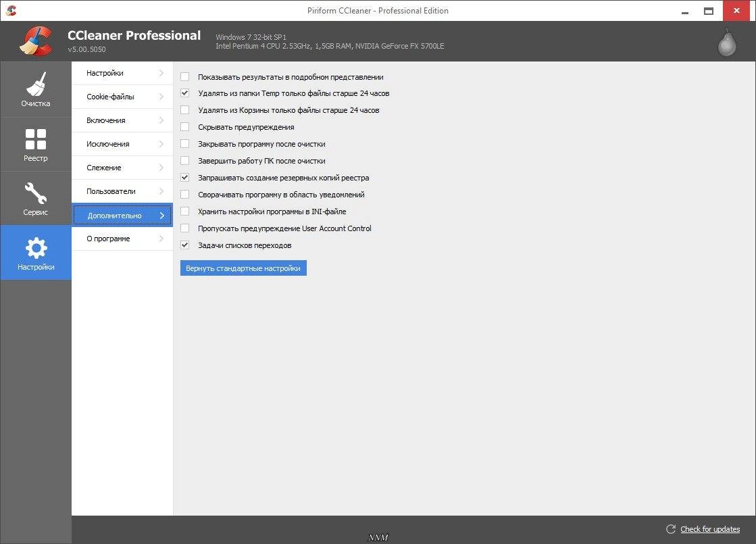Click Вернуть стандартные настройки button
The height and width of the screenshot is (544, 756).
point(243,268)
